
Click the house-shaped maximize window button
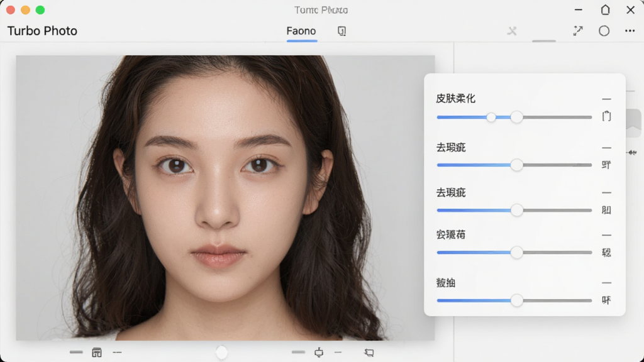pos(605,10)
